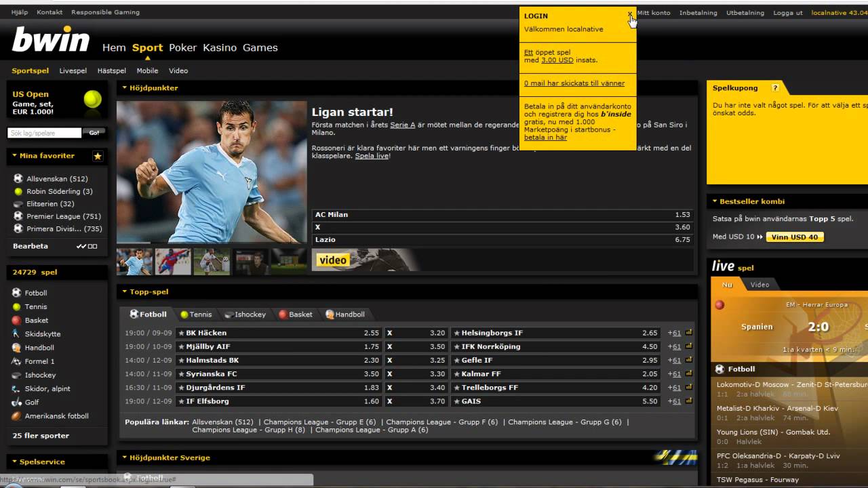Click the Formel 1 icon in sports sidebar
This screenshot has width=868, height=488.
click(x=17, y=361)
